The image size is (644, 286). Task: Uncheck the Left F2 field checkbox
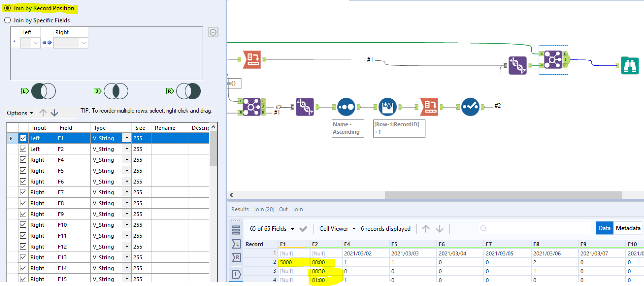[x=23, y=149]
